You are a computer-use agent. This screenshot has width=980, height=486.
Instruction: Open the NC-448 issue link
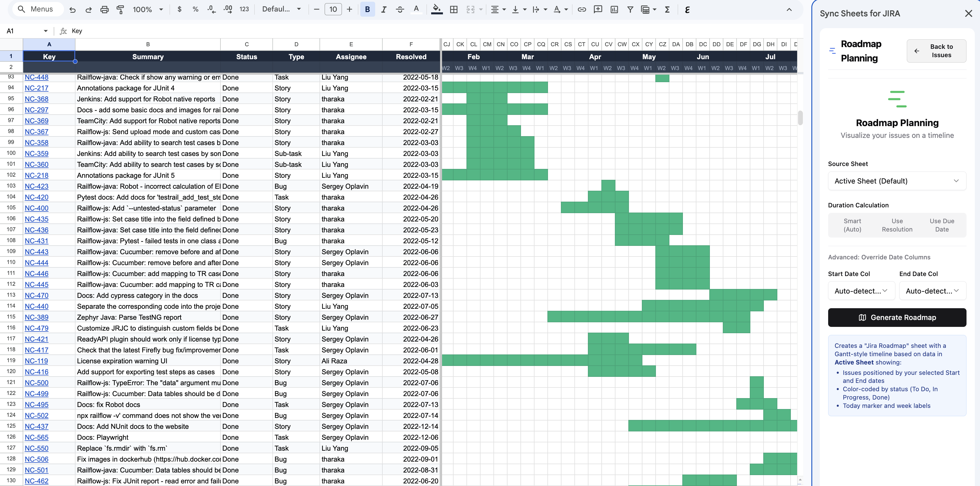click(x=36, y=77)
